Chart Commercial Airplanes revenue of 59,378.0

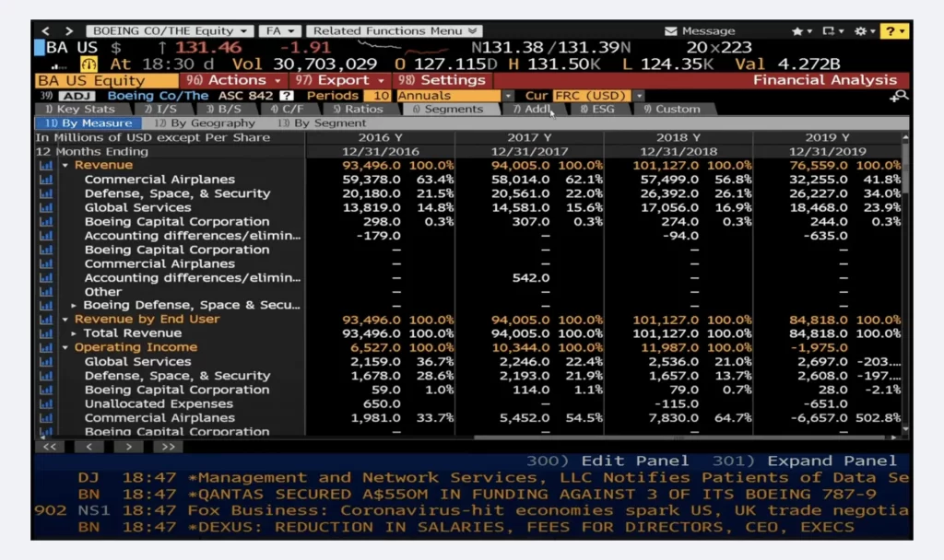pyautogui.click(x=46, y=180)
